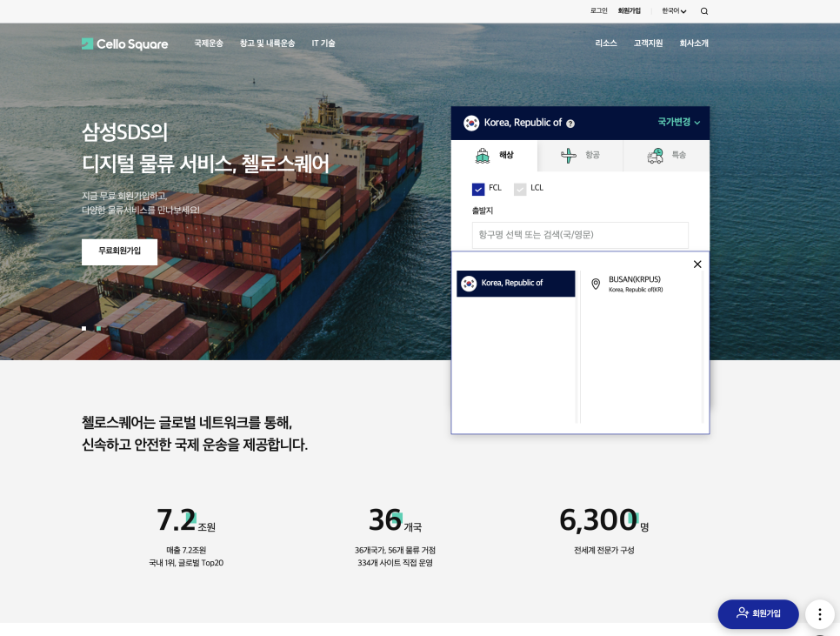Click the blue floating 회원가입 button
840x636 pixels.
tap(758, 614)
